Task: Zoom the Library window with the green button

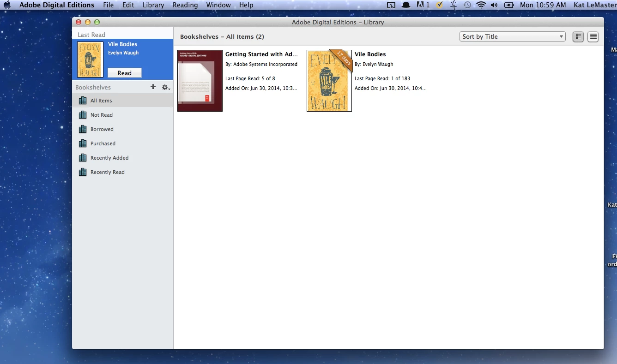Action: point(97,22)
